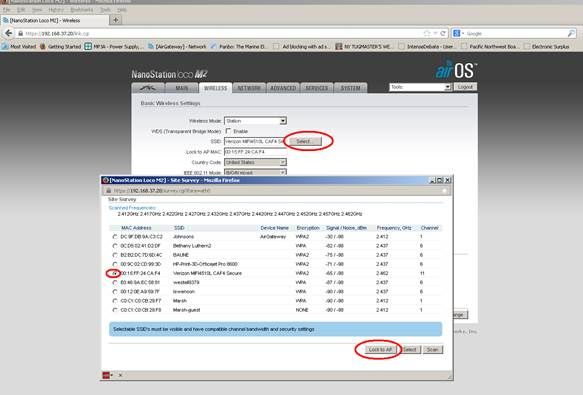Image resolution: width=583 pixels, height=395 pixels.
Task: Click the padlock icon in the main address bar
Action: click(20, 33)
